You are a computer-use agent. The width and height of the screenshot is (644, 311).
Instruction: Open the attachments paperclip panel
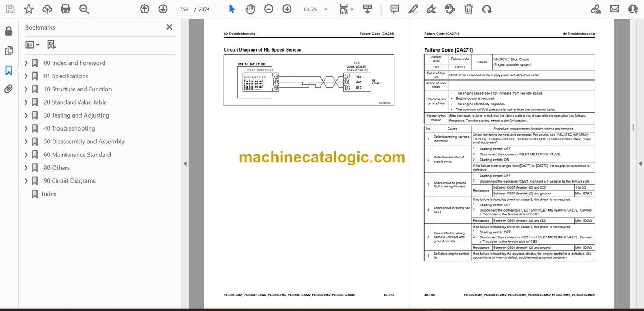pos(9,89)
